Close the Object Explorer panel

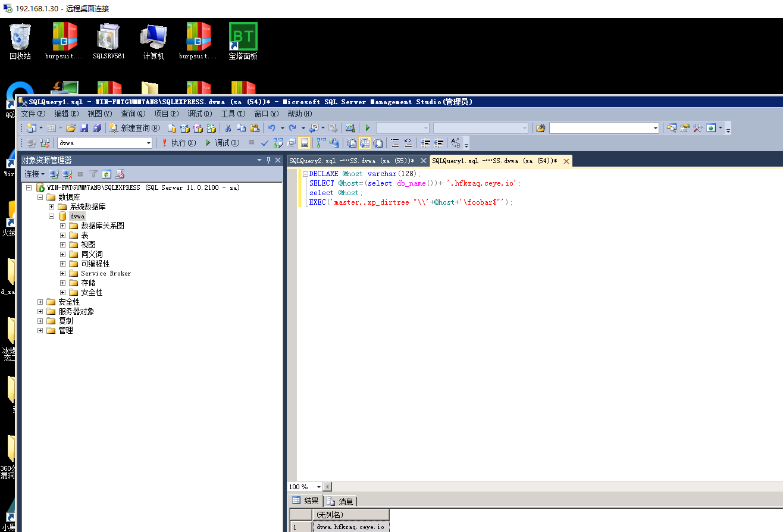[x=278, y=160]
